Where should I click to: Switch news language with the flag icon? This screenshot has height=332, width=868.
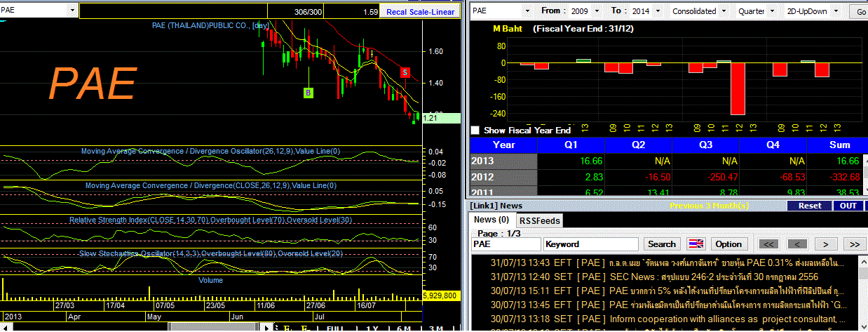click(x=695, y=244)
